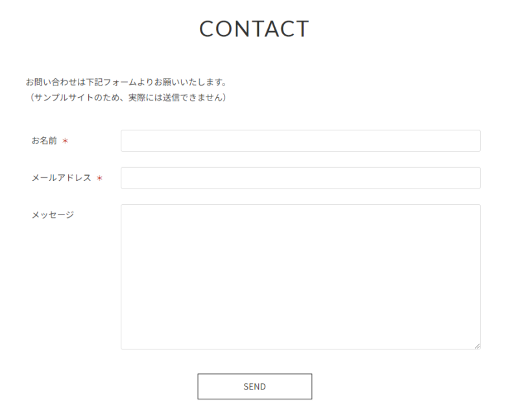This screenshot has height=420, width=519.
Task: Click the お問い合わせは下記フォーム instruction text
Action: pos(125,82)
